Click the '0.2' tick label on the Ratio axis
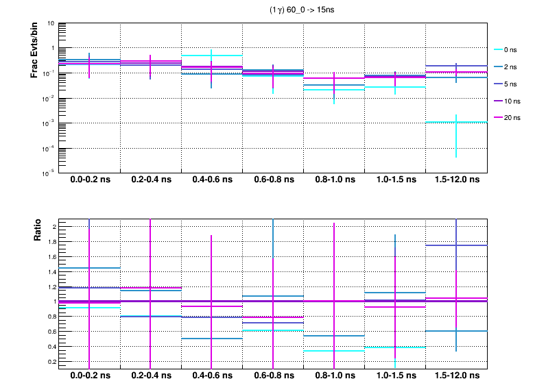The height and width of the screenshot is (392, 546). [x=50, y=361]
